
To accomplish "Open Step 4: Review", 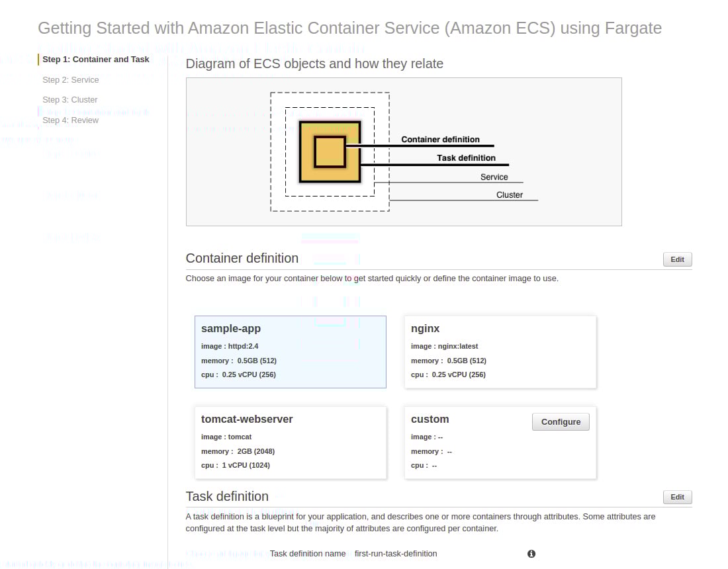I will point(71,120).
